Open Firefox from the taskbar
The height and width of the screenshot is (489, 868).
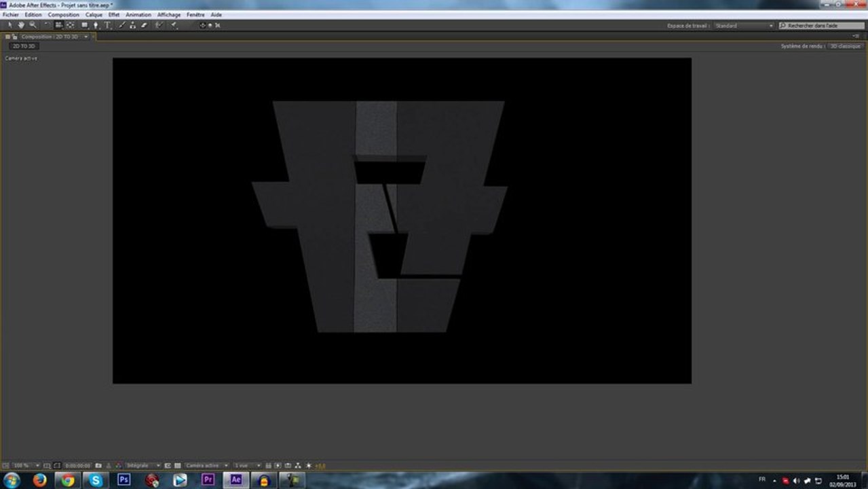(39, 480)
